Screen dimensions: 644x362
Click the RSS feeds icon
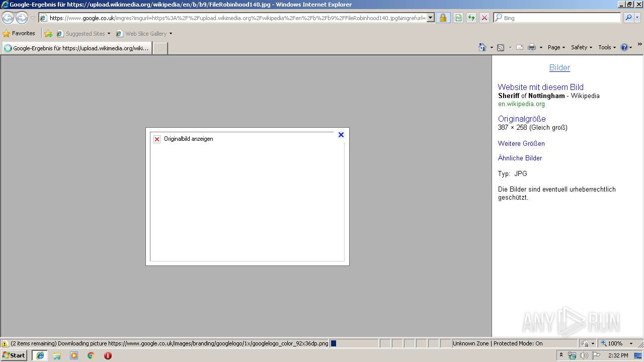[x=501, y=47]
